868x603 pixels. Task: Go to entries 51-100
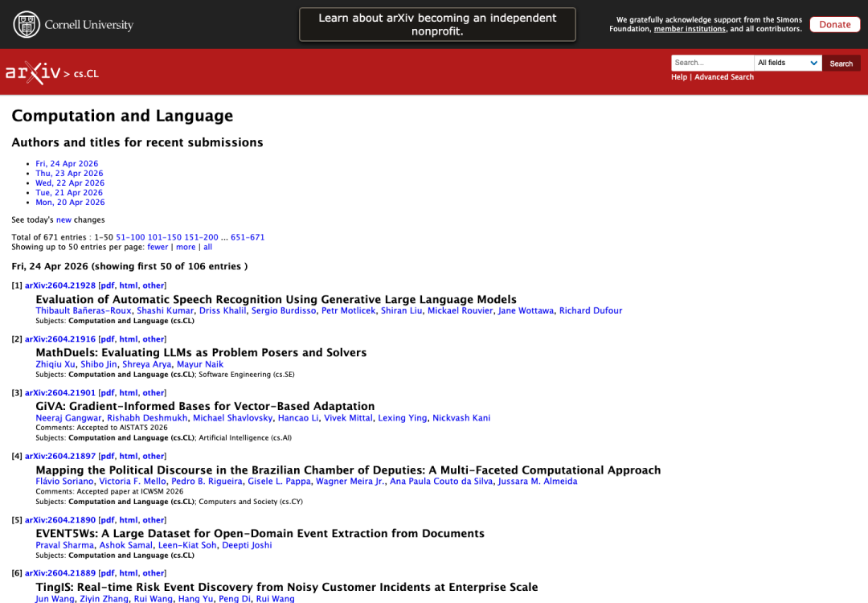pos(130,237)
